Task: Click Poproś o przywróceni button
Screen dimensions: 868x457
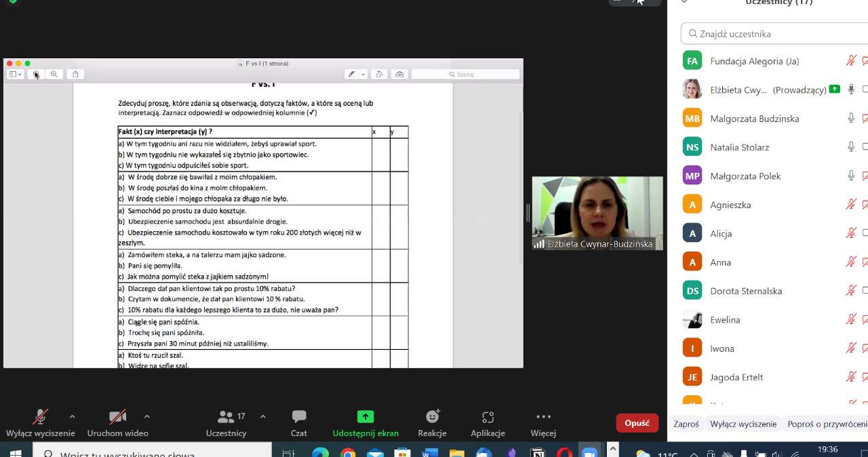Action: point(827,424)
